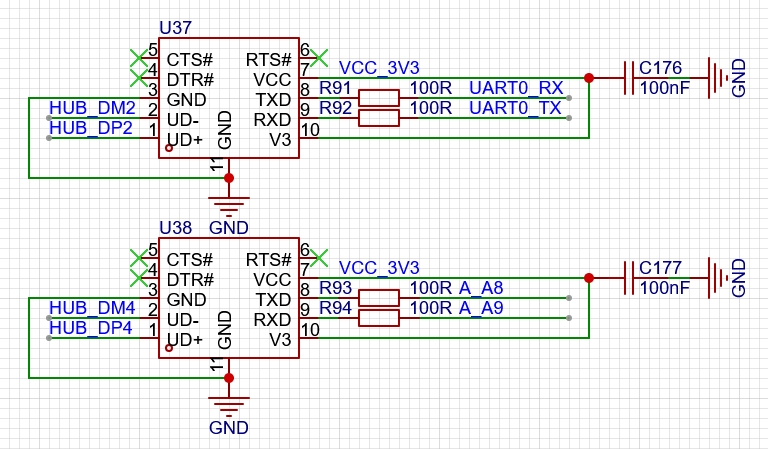
Task: Select the U38 designator label
Action: click(175, 228)
